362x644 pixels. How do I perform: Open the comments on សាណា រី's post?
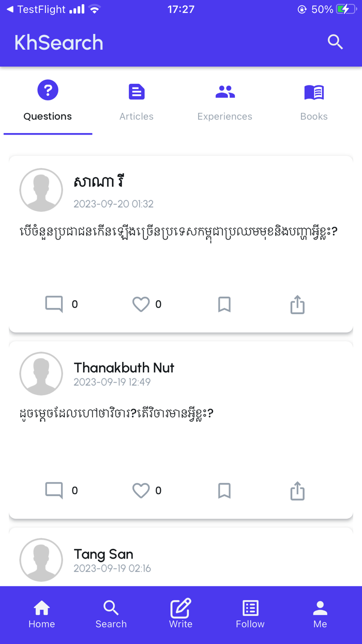54,304
